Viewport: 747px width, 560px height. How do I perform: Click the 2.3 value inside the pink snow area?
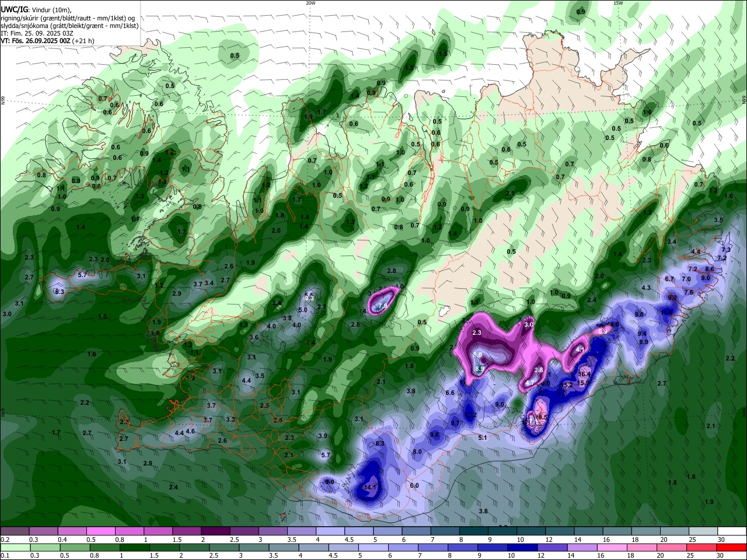pyautogui.click(x=477, y=332)
